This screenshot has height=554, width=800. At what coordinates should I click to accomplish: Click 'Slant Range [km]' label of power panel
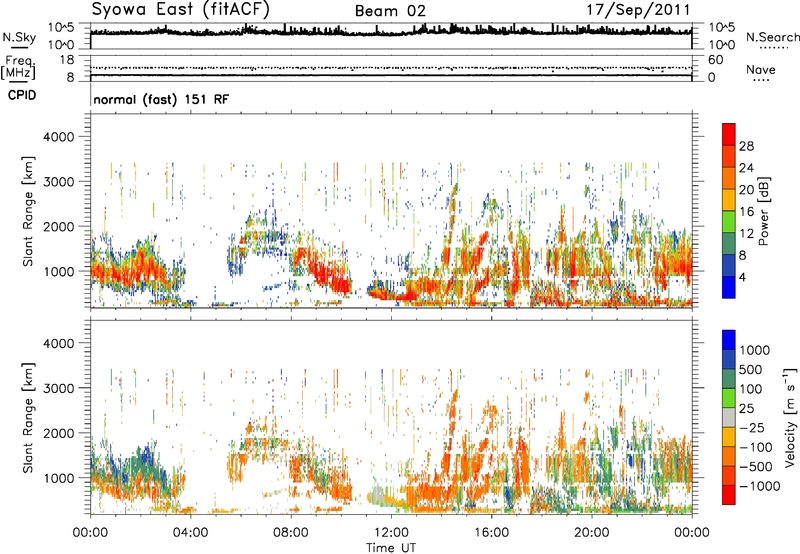tap(28, 211)
